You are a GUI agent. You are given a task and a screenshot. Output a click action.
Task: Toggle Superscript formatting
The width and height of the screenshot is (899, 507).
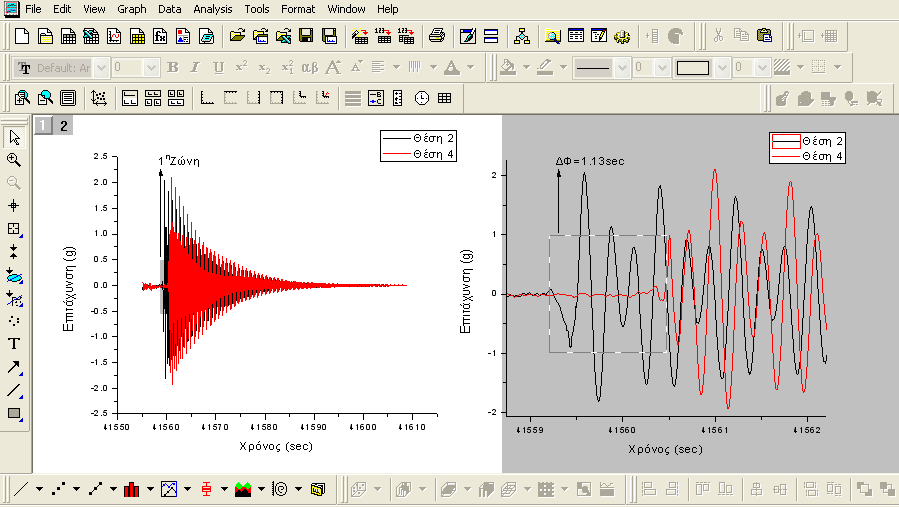(241, 68)
